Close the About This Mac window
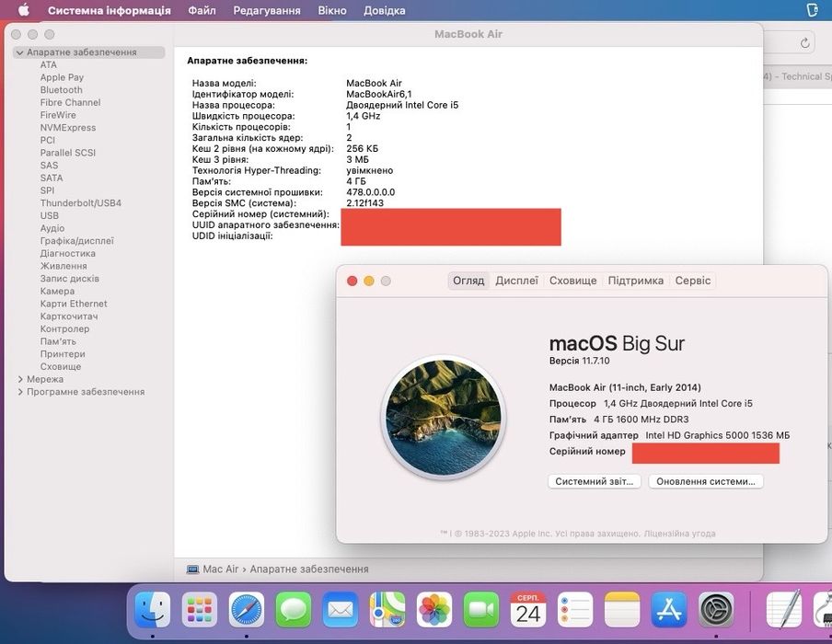 coord(352,281)
